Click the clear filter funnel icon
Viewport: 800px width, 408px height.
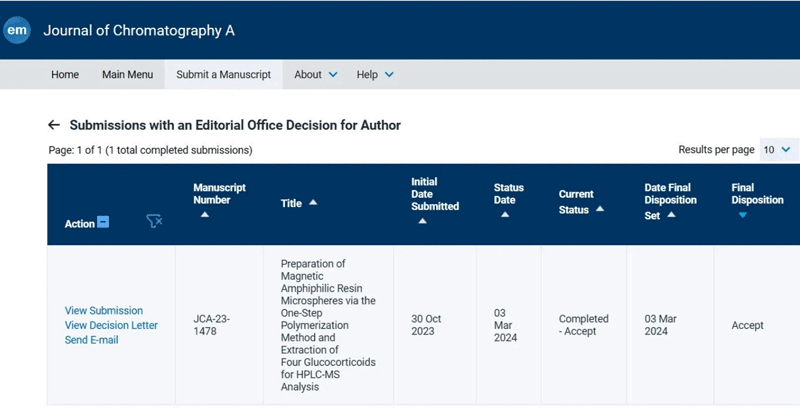[x=154, y=222]
